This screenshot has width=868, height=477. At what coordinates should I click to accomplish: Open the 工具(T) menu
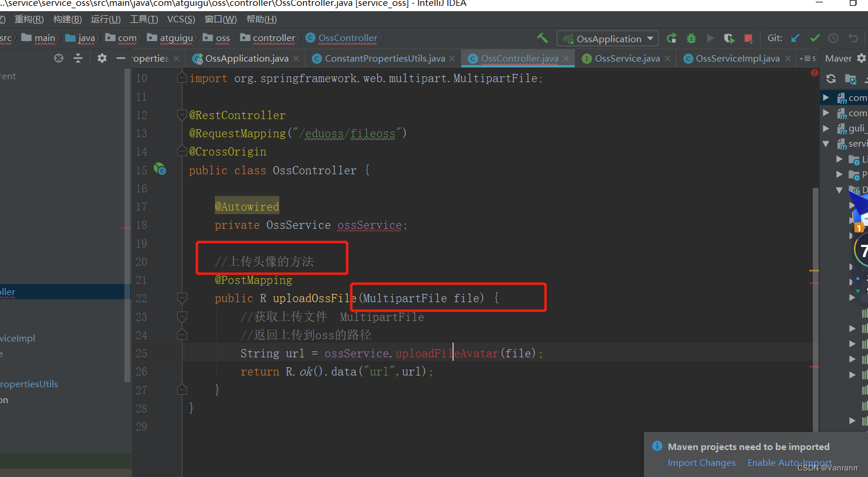pos(144,19)
